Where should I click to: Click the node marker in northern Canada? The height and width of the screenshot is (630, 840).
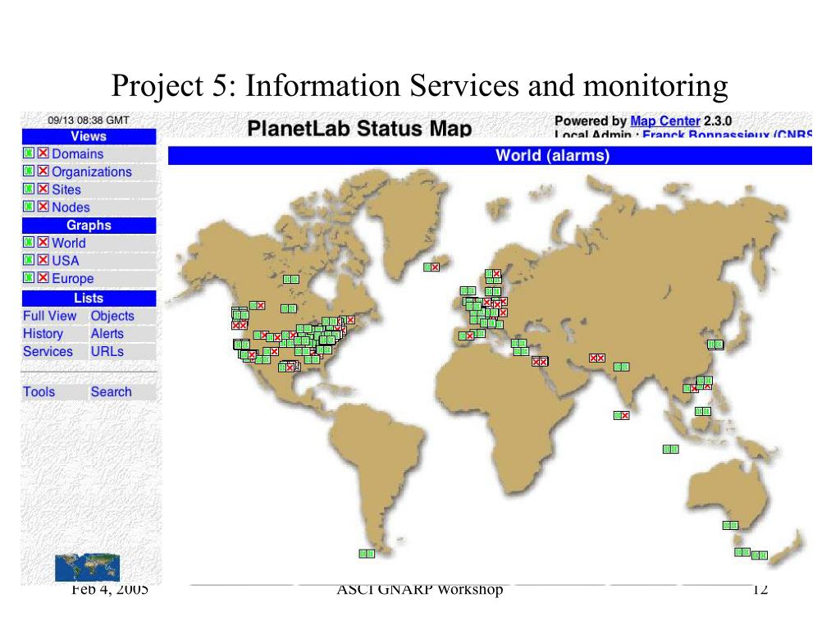291,279
